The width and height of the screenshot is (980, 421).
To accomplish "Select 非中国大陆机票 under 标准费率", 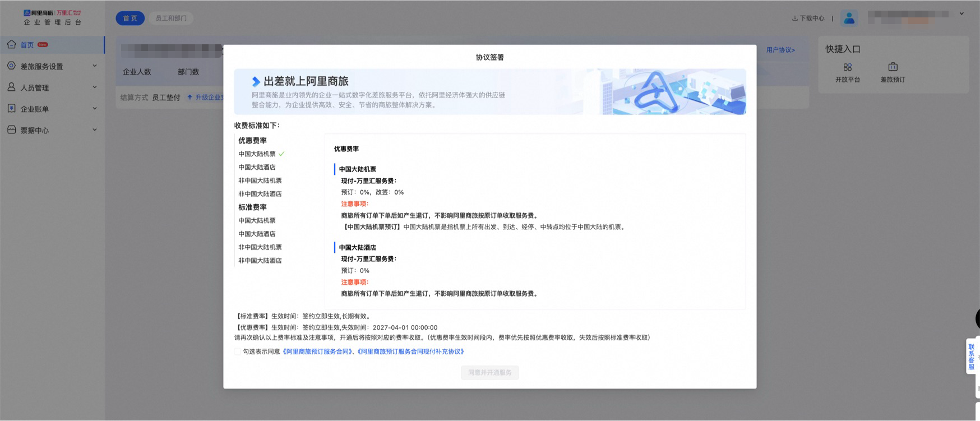I will coord(260,247).
